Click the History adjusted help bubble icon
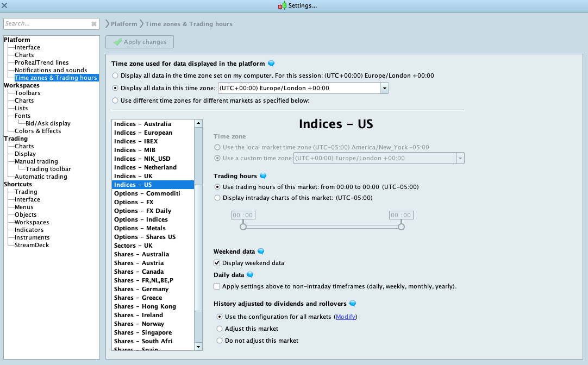The height and width of the screenshot is (365, 588). pos(353,304)
